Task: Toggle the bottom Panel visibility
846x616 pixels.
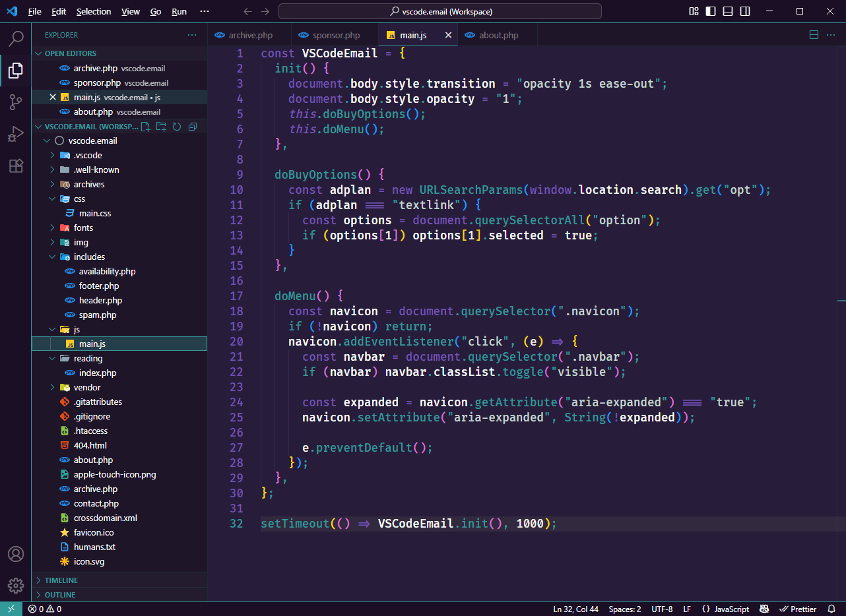Action: click(x=728, y=11)
